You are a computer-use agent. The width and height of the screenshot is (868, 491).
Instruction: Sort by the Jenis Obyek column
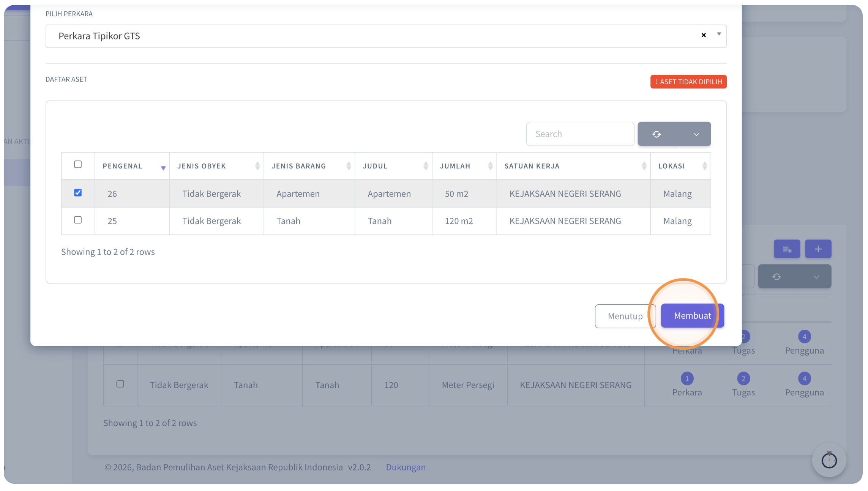216,166
